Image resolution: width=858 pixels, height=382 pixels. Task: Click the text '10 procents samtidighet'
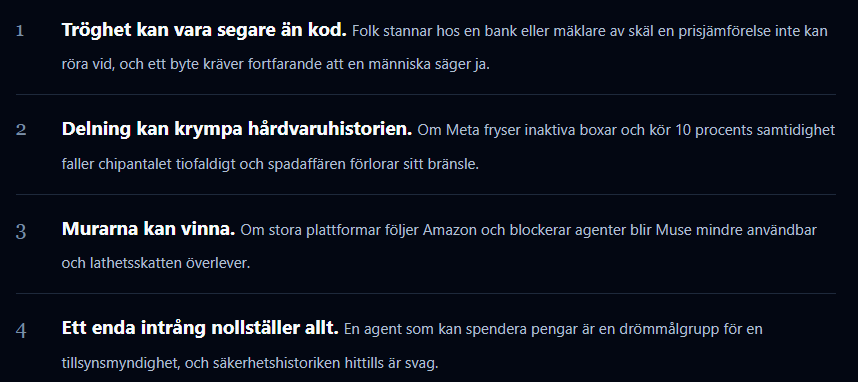[755, 131]
